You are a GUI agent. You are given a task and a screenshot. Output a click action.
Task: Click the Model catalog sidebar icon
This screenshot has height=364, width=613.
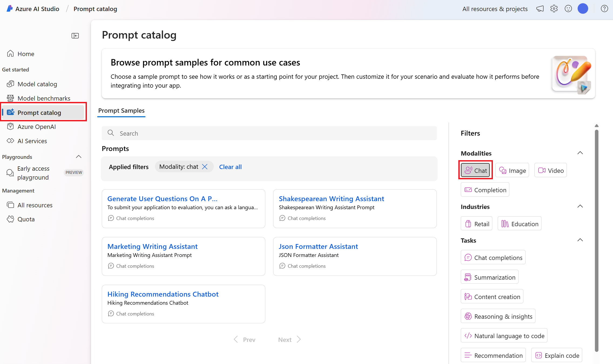(11, 84)
